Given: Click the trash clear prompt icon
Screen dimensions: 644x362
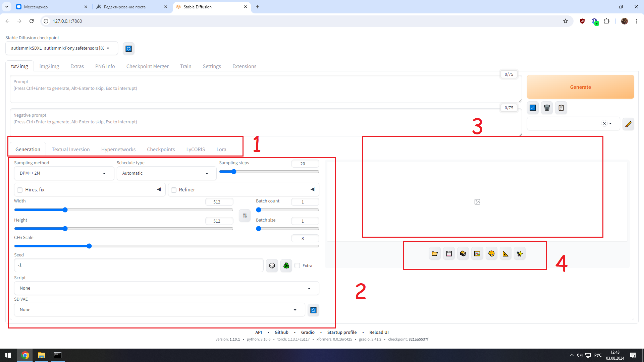Looking at the screenshot, I should [x=547, y=108].
